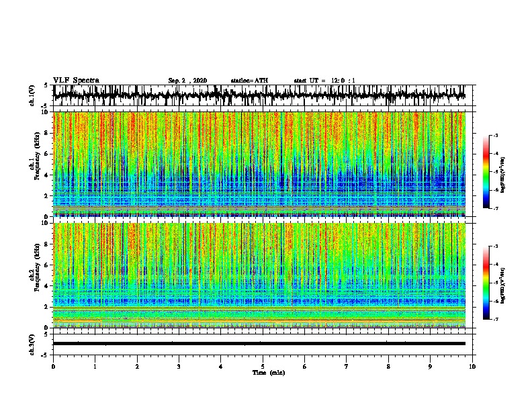Select the date text "Sep. 2, 2020"
The width and height of the screenshot is (532, 411).
[x=187, y=81]
